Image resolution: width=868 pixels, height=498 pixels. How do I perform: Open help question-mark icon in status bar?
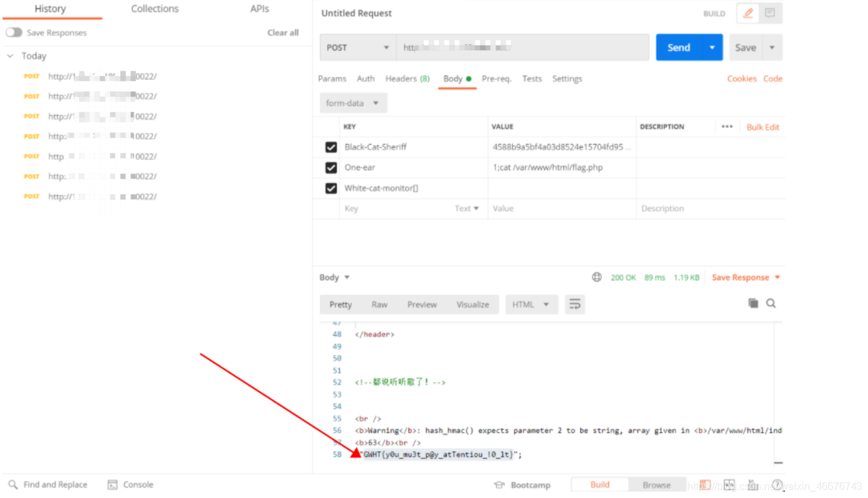point(777,485)
